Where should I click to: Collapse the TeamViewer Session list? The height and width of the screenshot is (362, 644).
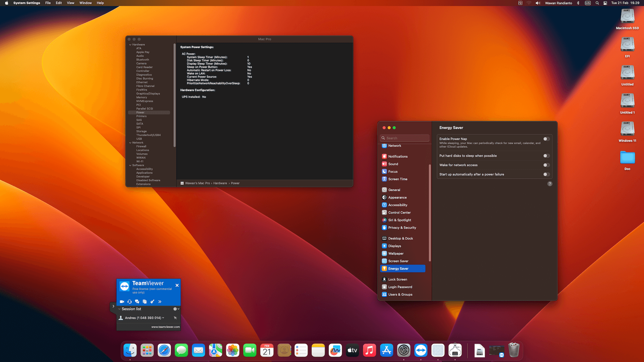[119, 309]
